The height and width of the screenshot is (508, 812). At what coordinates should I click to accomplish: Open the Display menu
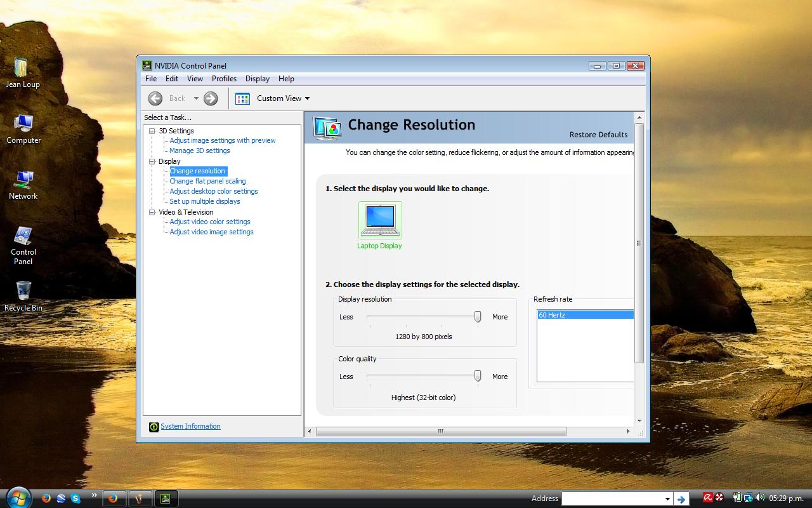258,79
